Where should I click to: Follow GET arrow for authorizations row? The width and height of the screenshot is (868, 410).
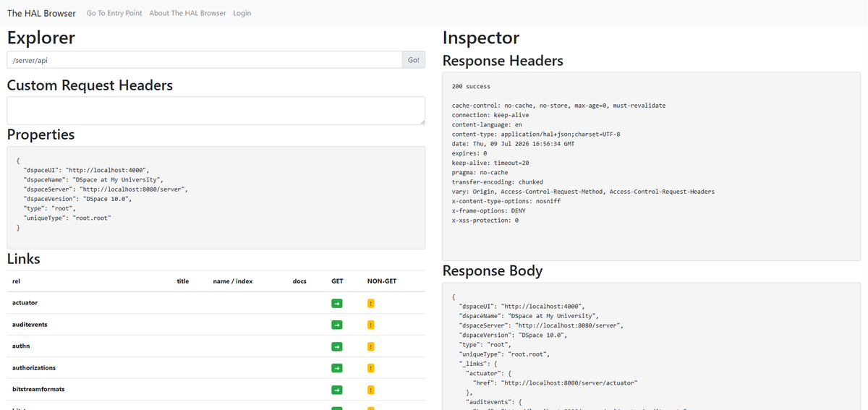(337, 368)
